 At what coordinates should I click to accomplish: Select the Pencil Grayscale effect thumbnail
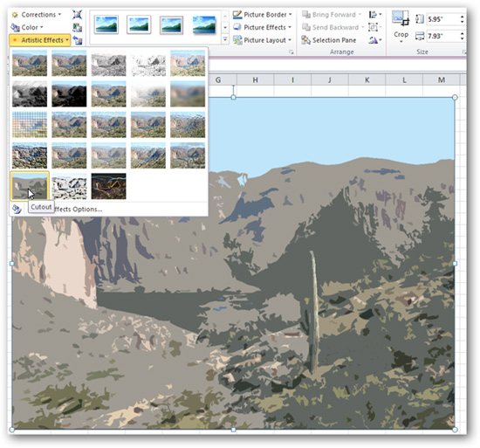coord(109,64)
